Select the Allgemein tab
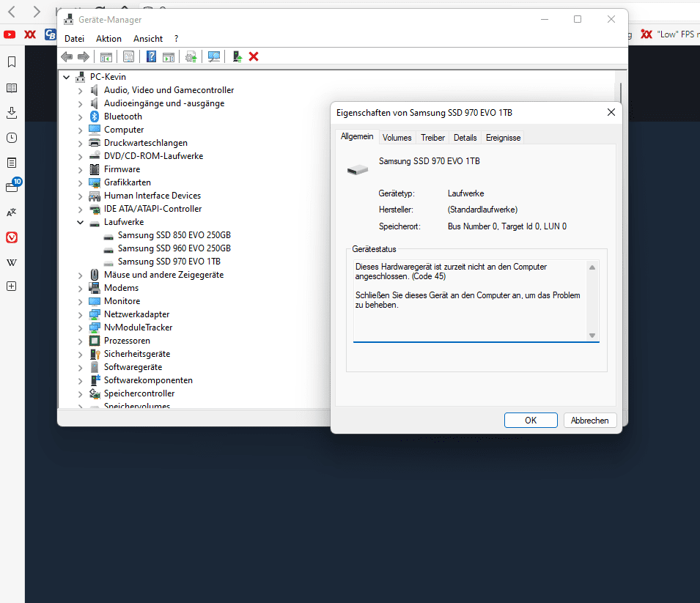The width and height of the screenshot is (700, 603). (x=357, y=136)
